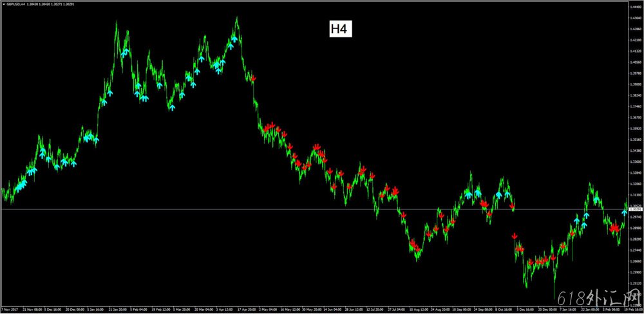Click the 1.26660 price scale label
The image size is (644, 314).
(636, 261)
